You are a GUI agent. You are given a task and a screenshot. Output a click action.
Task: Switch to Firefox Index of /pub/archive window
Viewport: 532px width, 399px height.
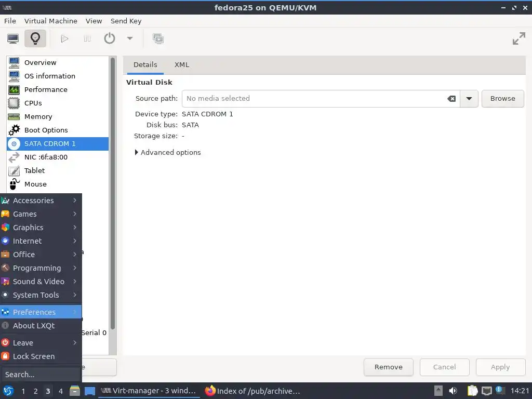[x=253, y=391]
